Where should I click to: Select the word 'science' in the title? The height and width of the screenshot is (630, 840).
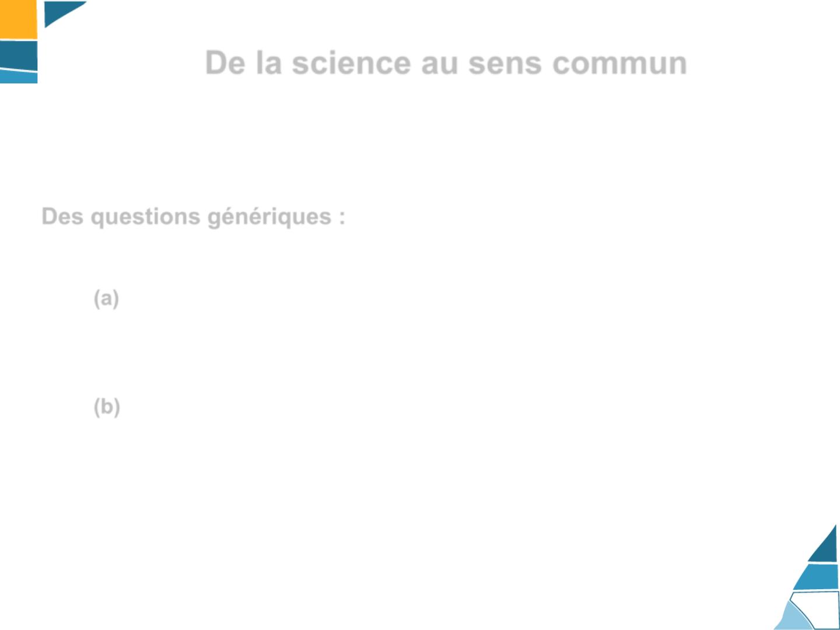(352, 63)
